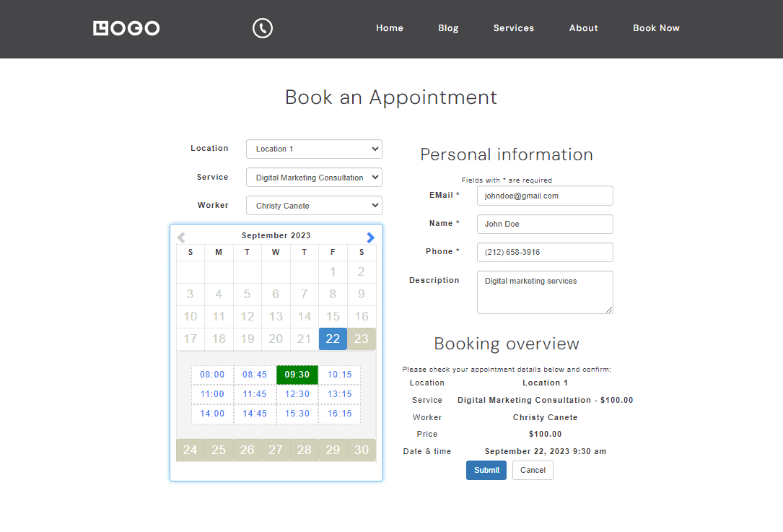Viewport: 783px width, 532px height.
Task: Select September 22 on the calendar
Action: tap(333, 339)
